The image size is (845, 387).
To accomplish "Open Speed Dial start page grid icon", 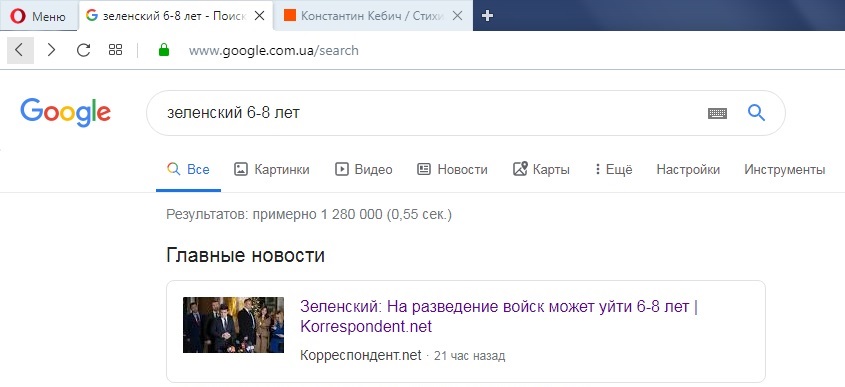I will click(x=115, y=50).
